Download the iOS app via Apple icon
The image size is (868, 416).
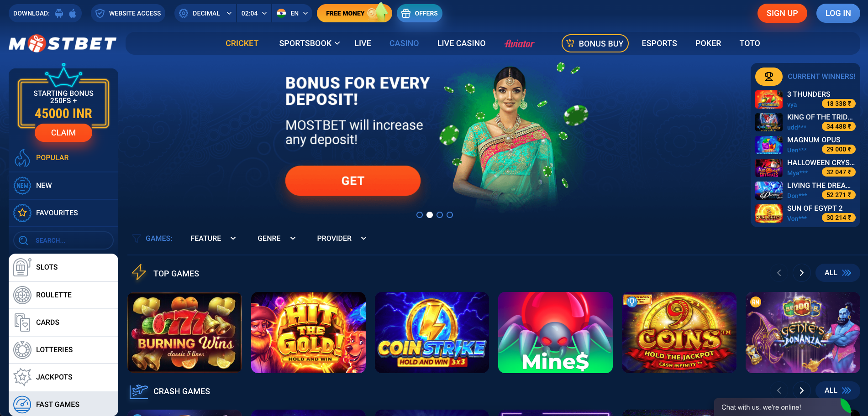pos(73,13)
